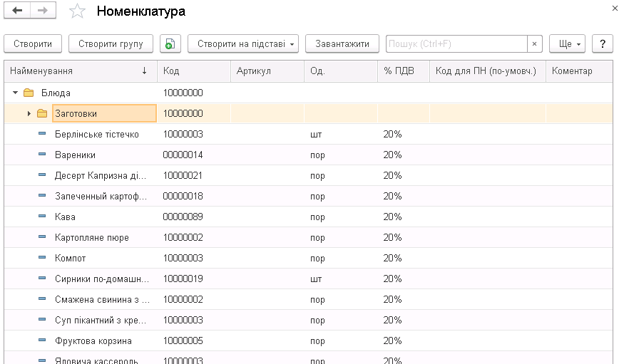Click the forward navigation arrow
624x364 pixels.
click(42, 11)
